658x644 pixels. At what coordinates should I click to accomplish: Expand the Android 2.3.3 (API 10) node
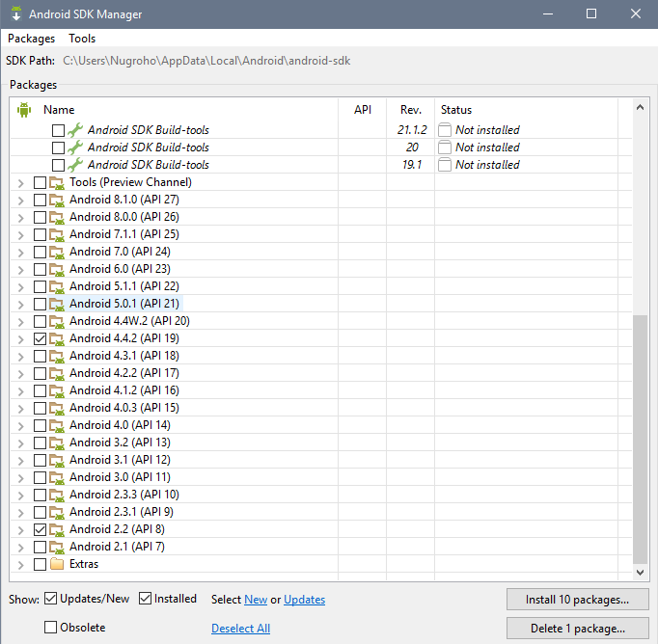pyautogui.click(x=20, y=496)
